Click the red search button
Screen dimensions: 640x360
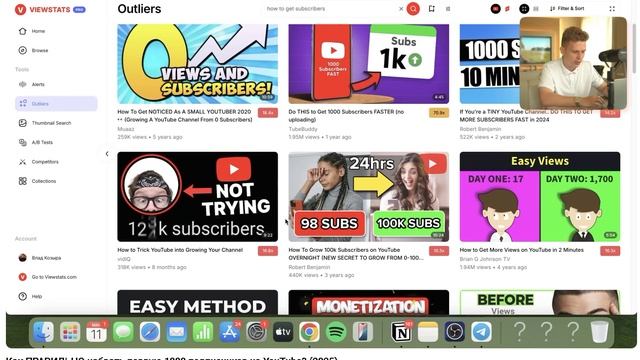click(x=413, y=9)
